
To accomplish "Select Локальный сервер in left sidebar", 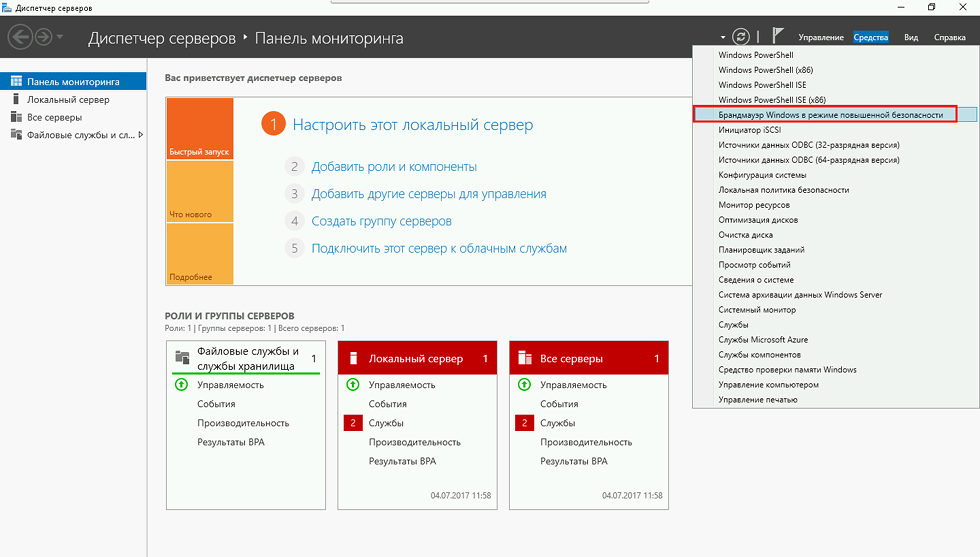I will point(68,100).
